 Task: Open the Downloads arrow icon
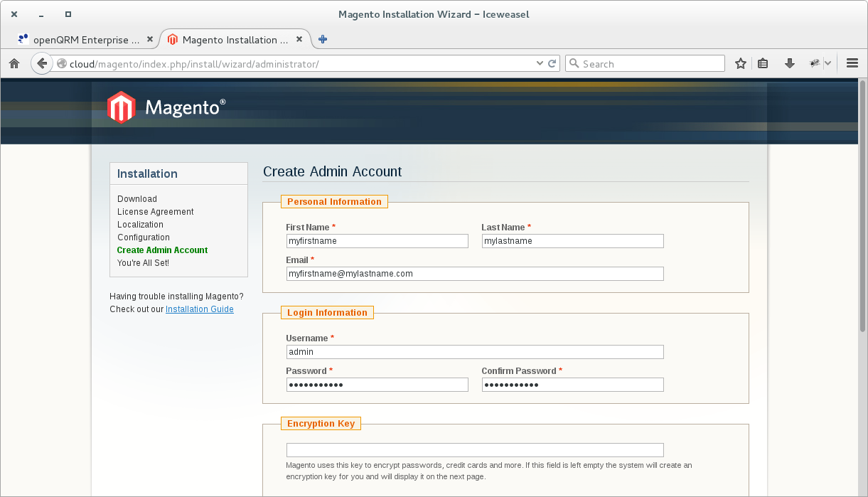[789, 63]
